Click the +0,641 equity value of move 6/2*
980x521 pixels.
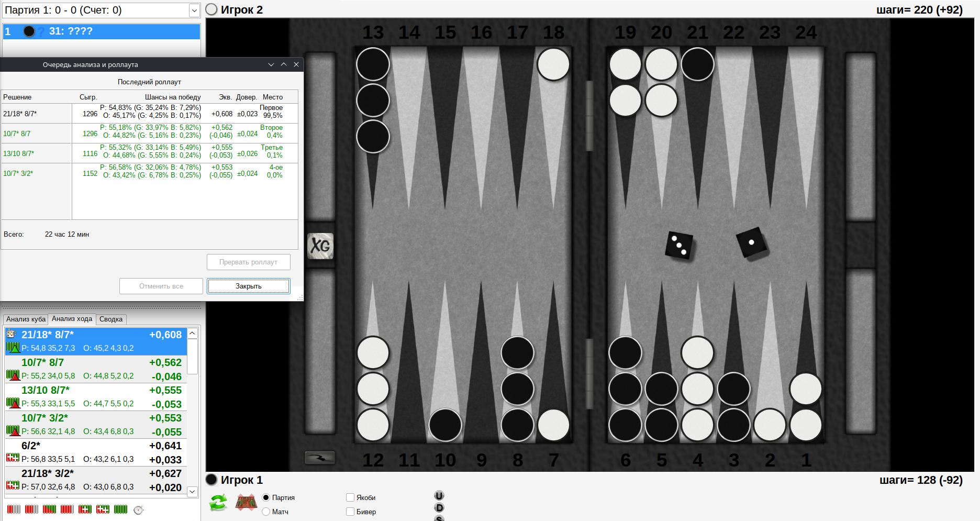[x=165, y=446]
